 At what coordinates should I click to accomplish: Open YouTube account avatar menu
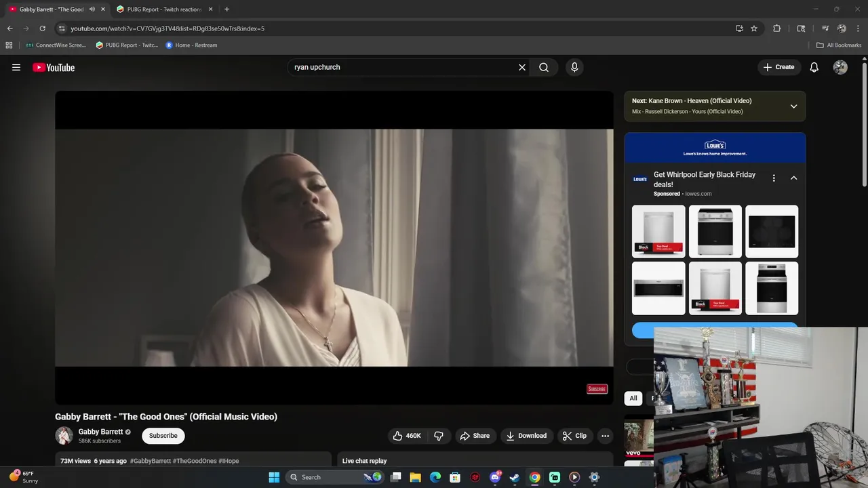840,67
